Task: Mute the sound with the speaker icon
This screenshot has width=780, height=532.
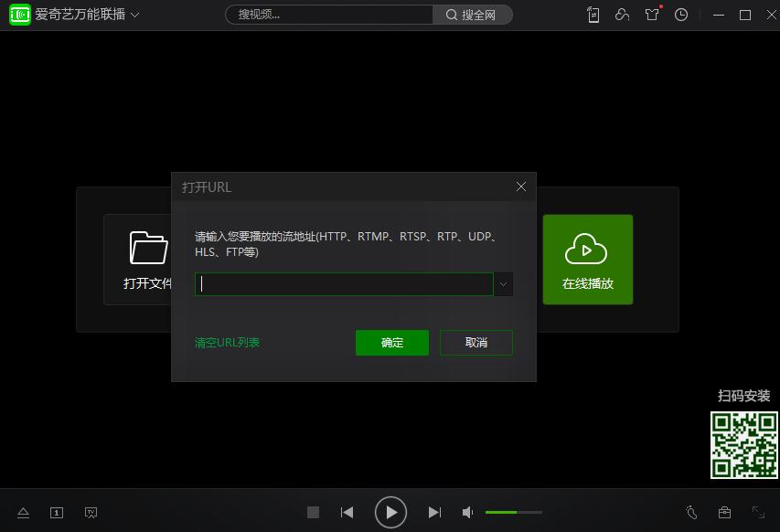Action: click(x=467, y=512)
